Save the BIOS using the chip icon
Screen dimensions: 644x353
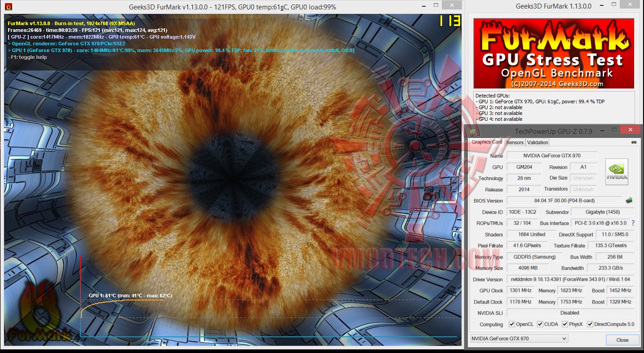[629, 200]
